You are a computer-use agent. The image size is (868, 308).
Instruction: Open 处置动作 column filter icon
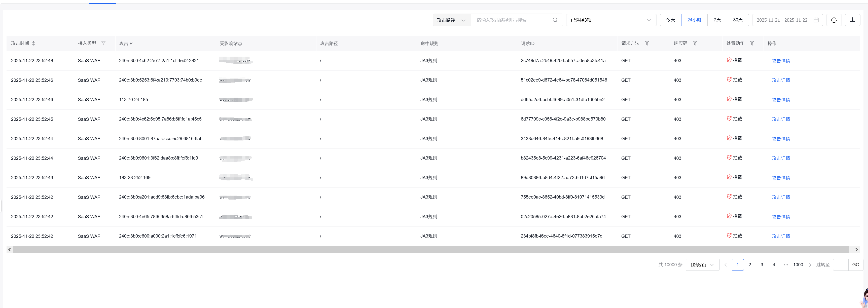tap(752, 44)
